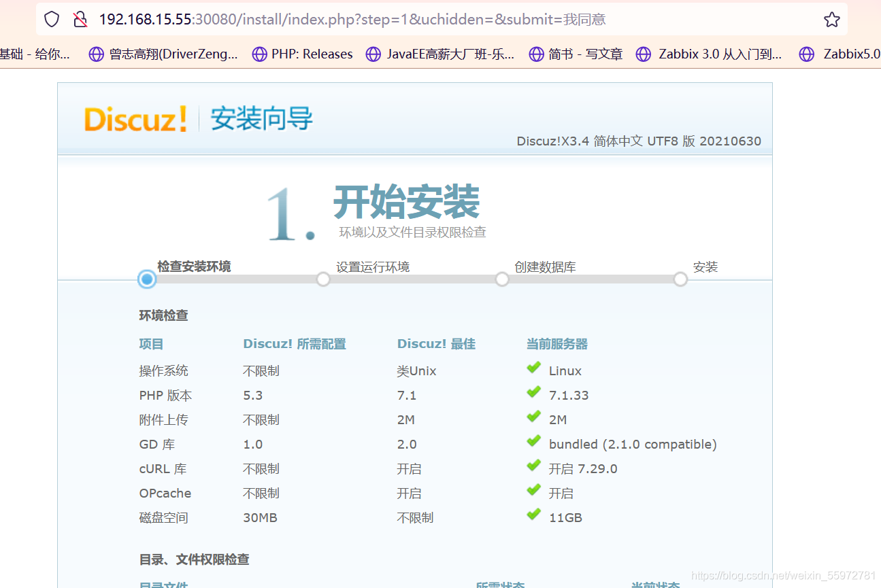This screenshot has height=588, width=881.
Task: Click the 磁盘空间 row label
Action: (x=163, y=518)
